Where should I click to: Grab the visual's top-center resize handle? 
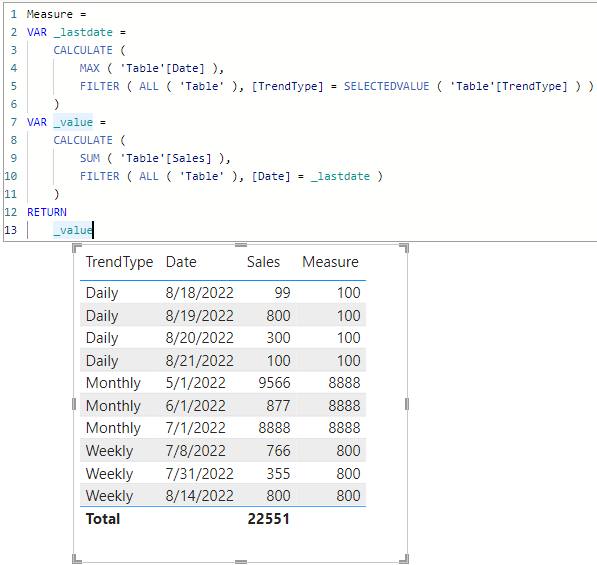pos(241,245)
